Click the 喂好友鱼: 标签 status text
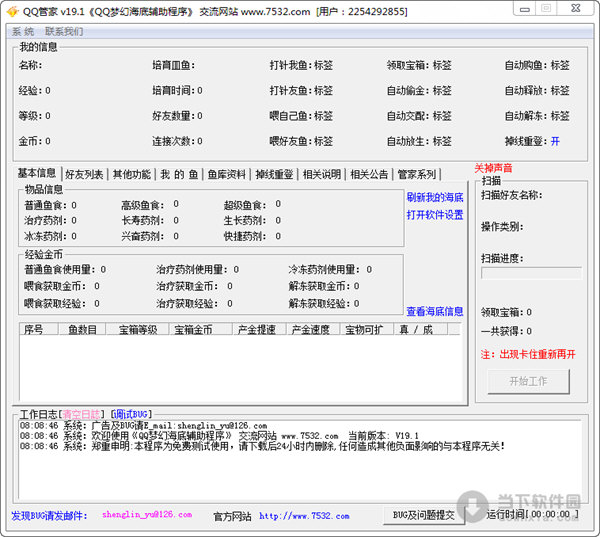Viewport: 600px width, 537px height. 301,142
